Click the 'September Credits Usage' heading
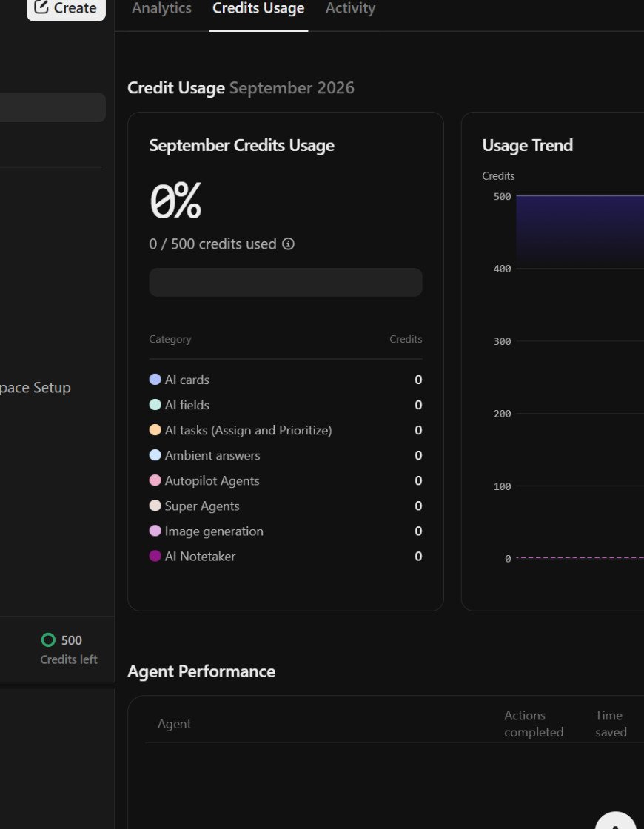644x829 pixels. pos(241,145)
